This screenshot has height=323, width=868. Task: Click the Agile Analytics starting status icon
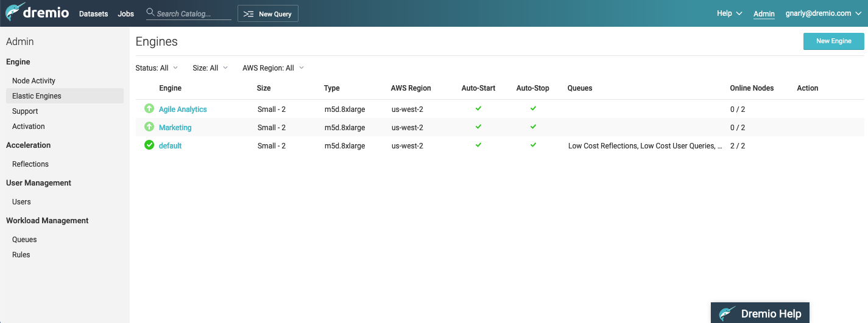[x=149, y=109]
